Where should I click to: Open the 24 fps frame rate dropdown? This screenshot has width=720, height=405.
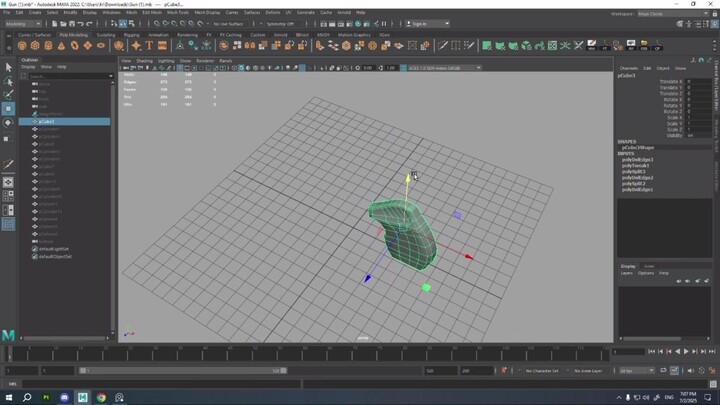point(636,371)
